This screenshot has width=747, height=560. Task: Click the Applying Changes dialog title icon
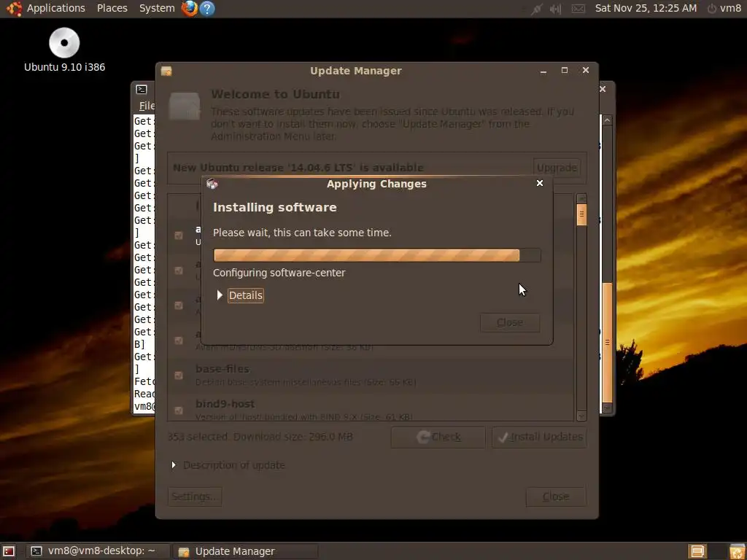pos(212,184)
